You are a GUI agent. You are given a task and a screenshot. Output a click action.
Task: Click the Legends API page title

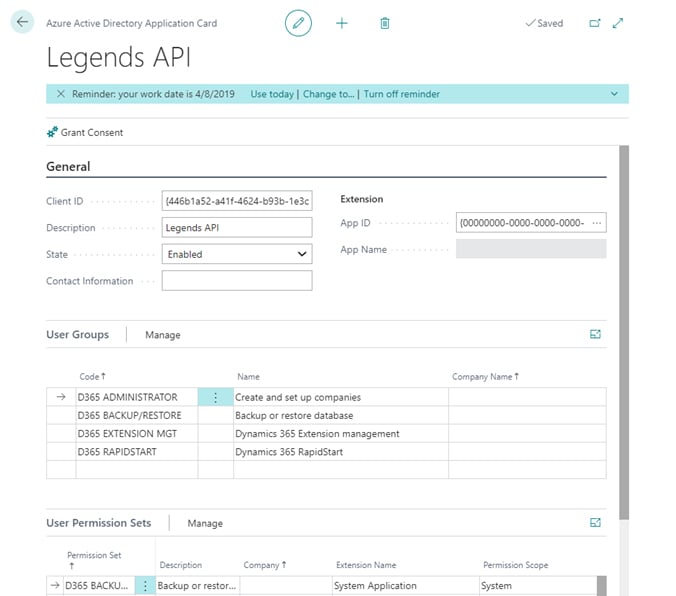coord(118,57)
